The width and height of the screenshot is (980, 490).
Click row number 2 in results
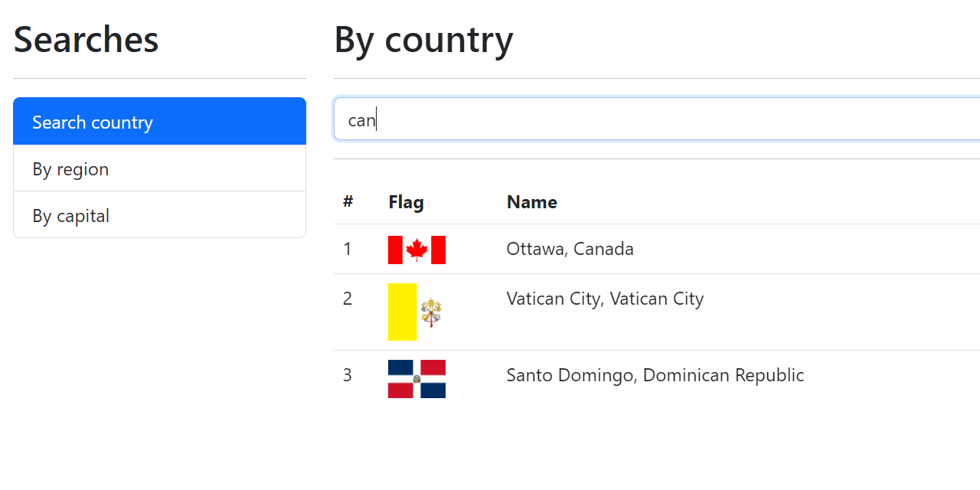click(347, 299)
